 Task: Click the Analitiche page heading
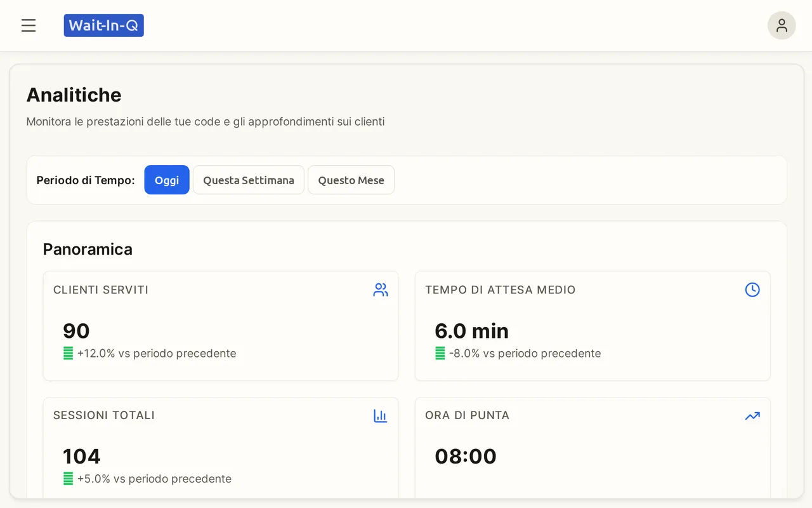coord(74,95)
